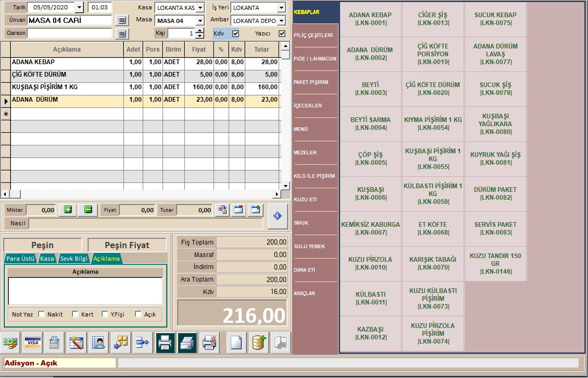Click the VISA credit card payment icon

tap(33, 343)
